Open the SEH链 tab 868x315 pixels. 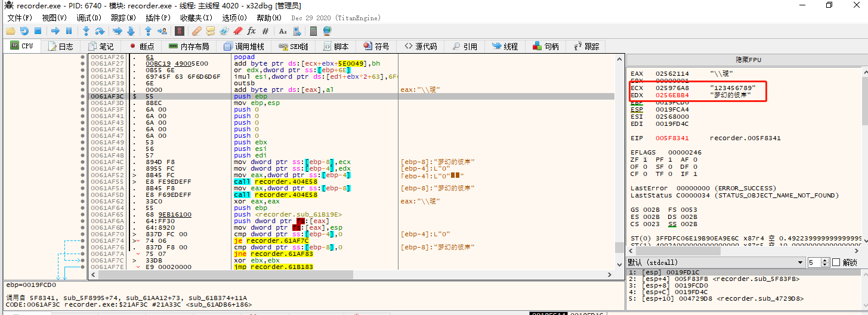point(294,46)
